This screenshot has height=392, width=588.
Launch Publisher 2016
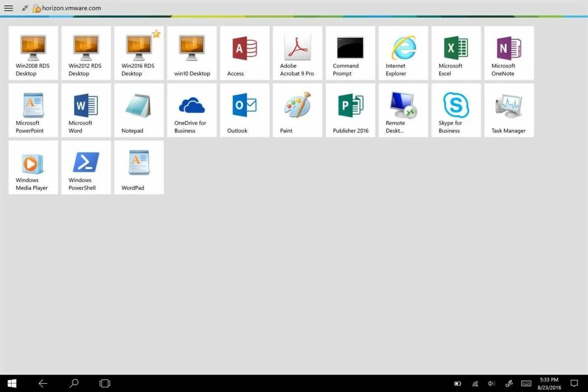[x=350, y=110]
